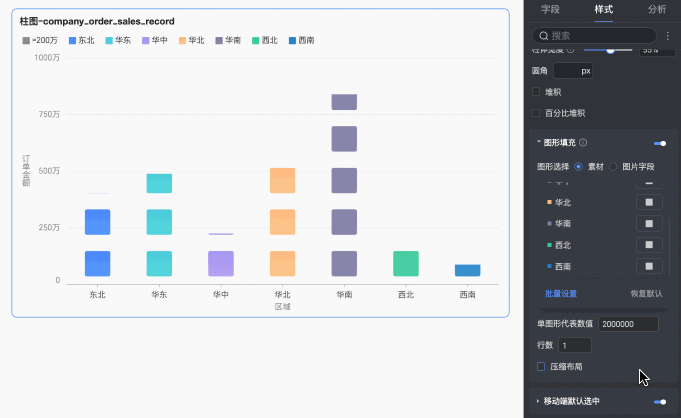This screenshot has height=418, width=681.
Task: Click the 华南 x-axis category label
Action: (x=344, y=295)
